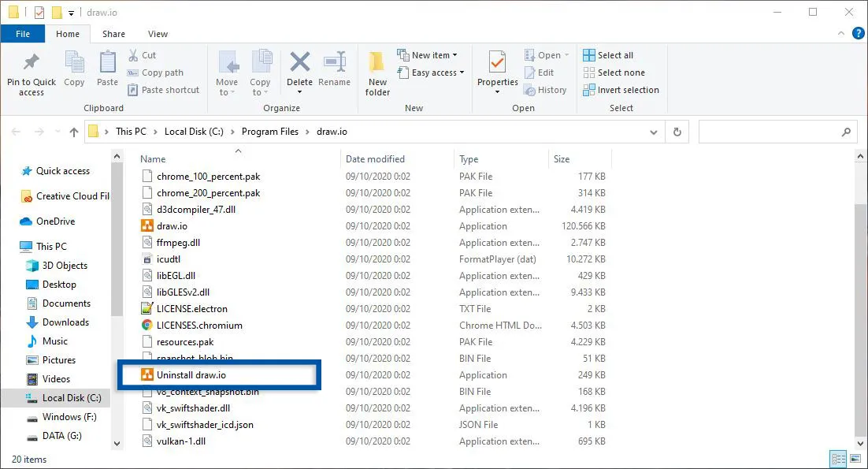Image resolution: width=868 pixels, height=469 pixels.
Task: Open the Move to dropdown
Action: coord(228,72)
